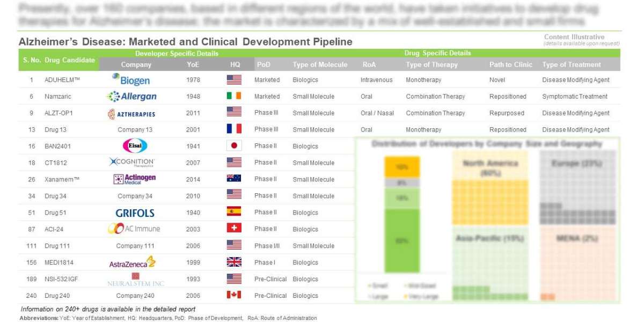Select the year "1978" for Biogen
The image size is (644, 322).
[x=192, y=80]
